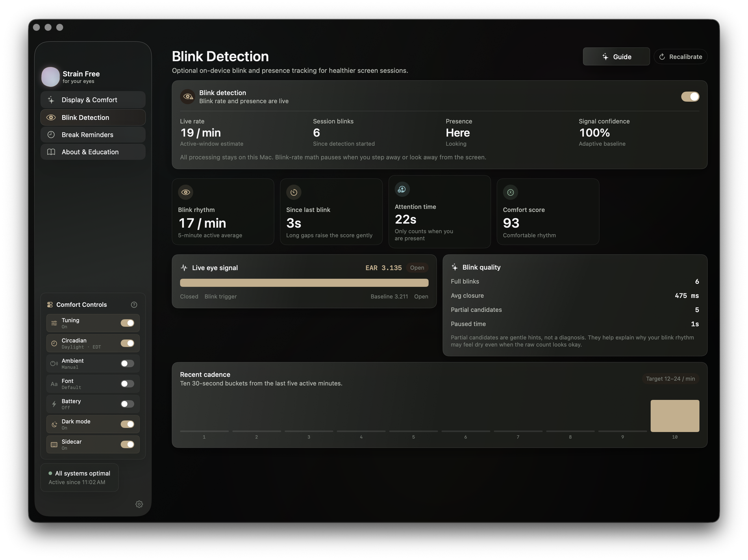Click the Partial candidates row
The height and width of the screenshot is (560, 748).
click(x=575, y=310)
